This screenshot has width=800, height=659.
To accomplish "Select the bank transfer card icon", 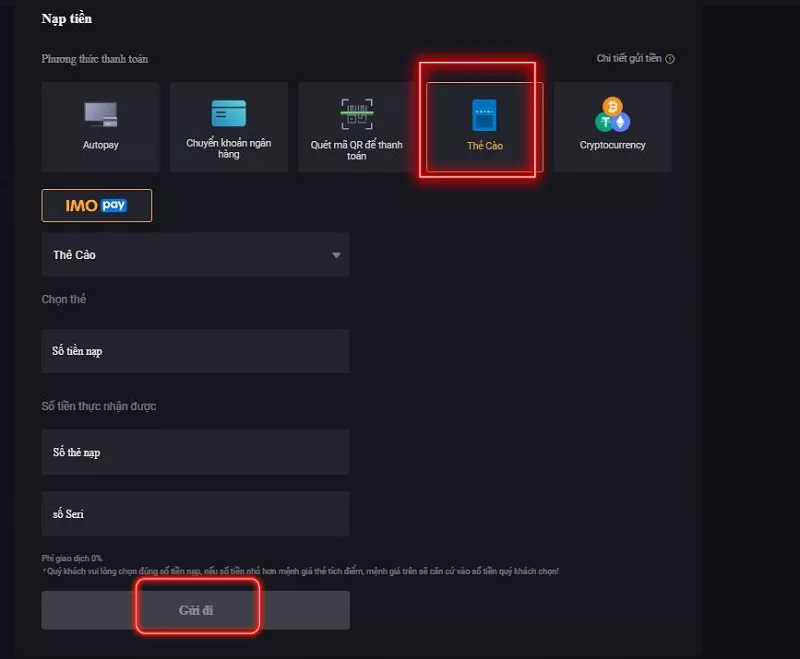I will [x=229, y=113].
